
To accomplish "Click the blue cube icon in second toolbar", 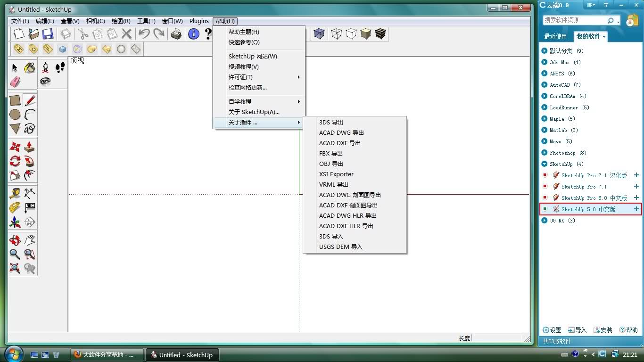I will 63,49.
